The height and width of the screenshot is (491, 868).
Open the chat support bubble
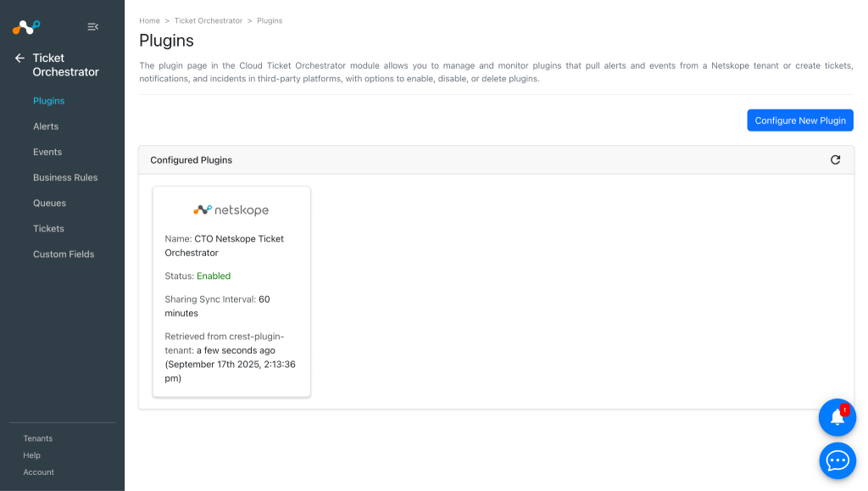click(837, 460)
